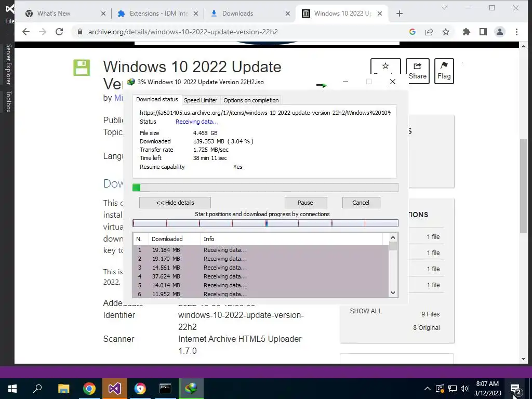Click the IDM download URL text

click(x=265, y=113)
